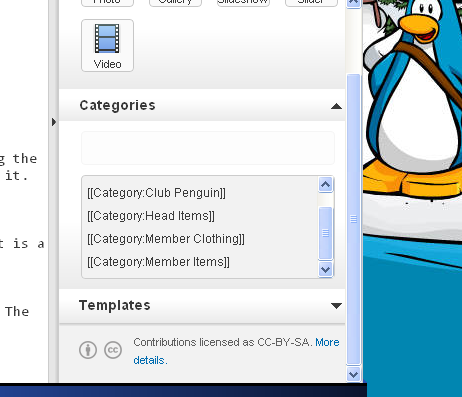Click the side panel collapse arrow
The image size is (462, 397).
(x=54, y=122)
